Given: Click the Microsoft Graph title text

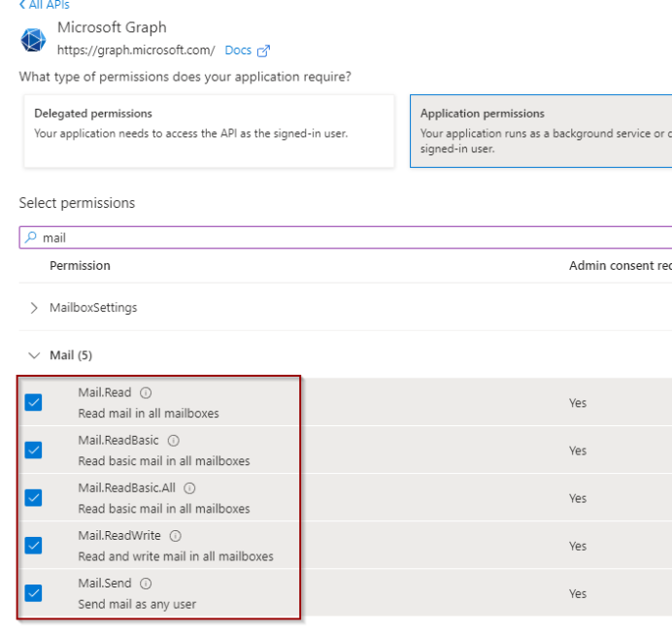Looking at the screenshot, I should click(112, 27).
